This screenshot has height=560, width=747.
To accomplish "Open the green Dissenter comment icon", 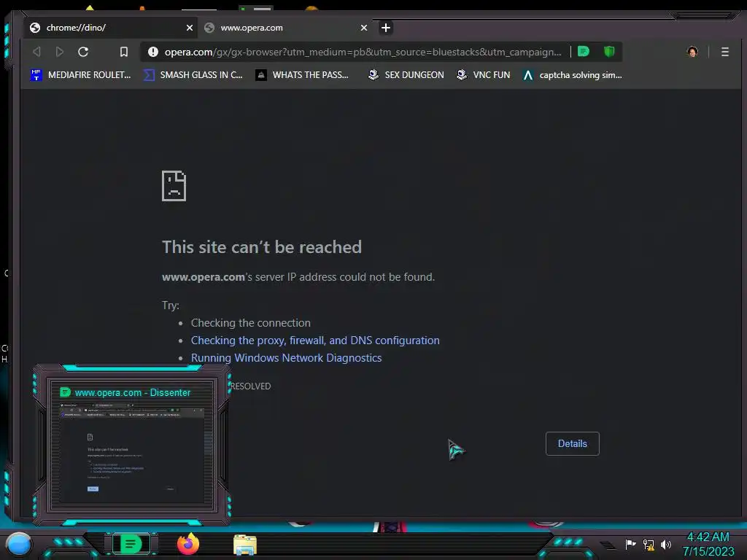I will [x=584, y=52].
